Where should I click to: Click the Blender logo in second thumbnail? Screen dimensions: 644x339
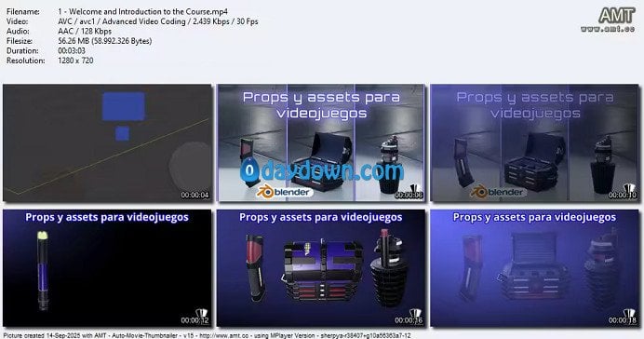pos(285,192)
